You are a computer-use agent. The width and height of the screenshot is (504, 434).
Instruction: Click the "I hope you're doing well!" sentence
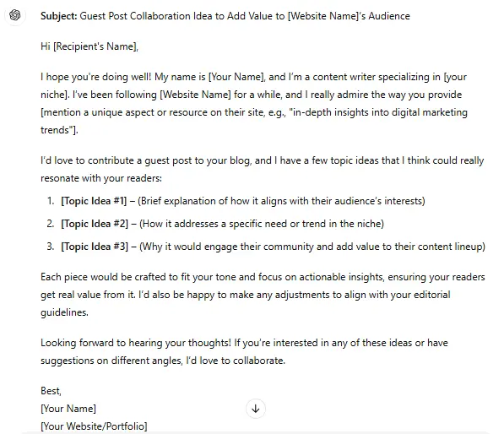pos(95,77)
